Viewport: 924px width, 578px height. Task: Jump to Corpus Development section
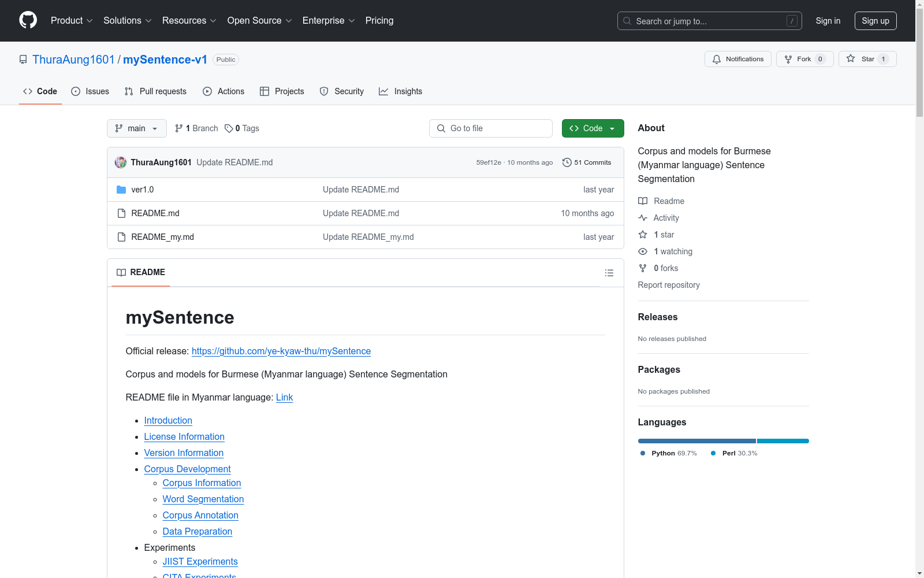point(187,469)
